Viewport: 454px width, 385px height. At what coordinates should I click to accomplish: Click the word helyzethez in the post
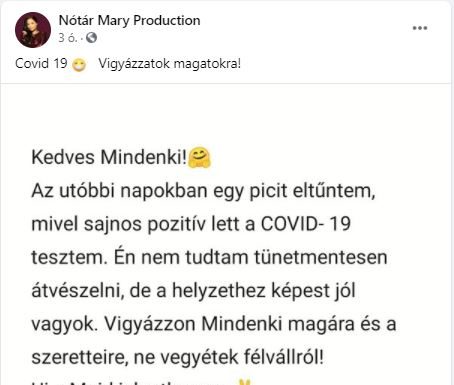pyautogui.click(x=219, y=291)
